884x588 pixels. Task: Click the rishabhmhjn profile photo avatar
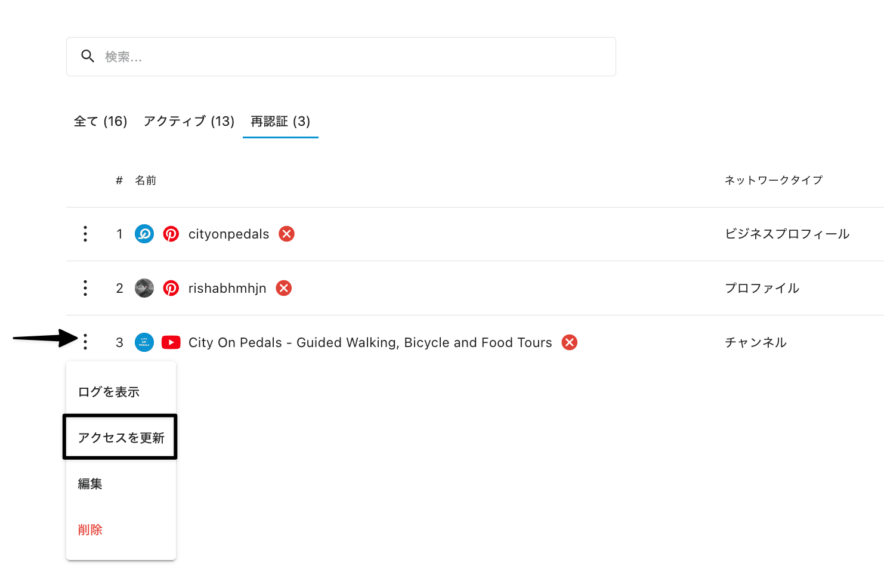[x=144, y=288]
